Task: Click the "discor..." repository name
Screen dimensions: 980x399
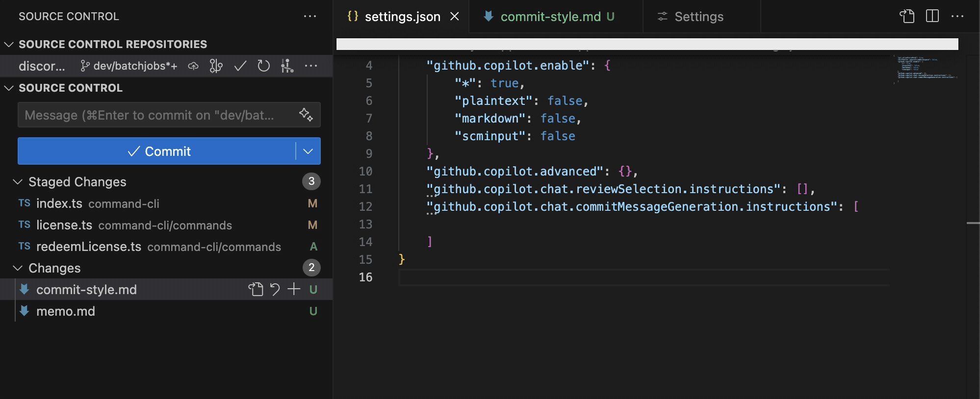Action: tap(42, 66)
